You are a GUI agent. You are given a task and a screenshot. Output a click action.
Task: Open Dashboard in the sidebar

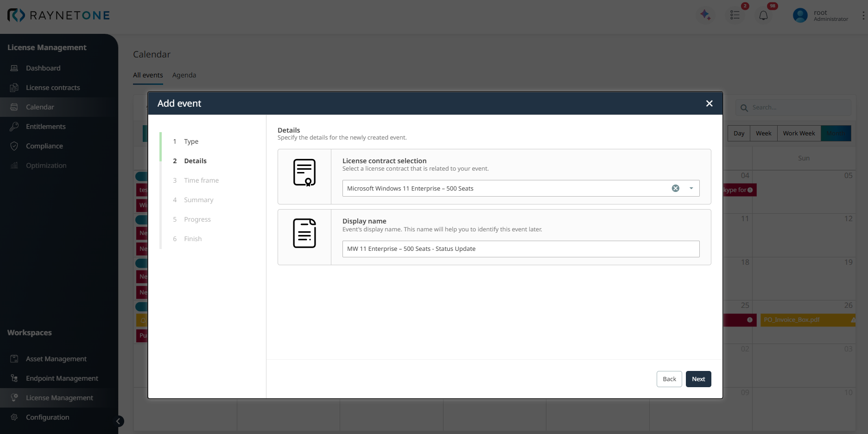pos(43,68)
